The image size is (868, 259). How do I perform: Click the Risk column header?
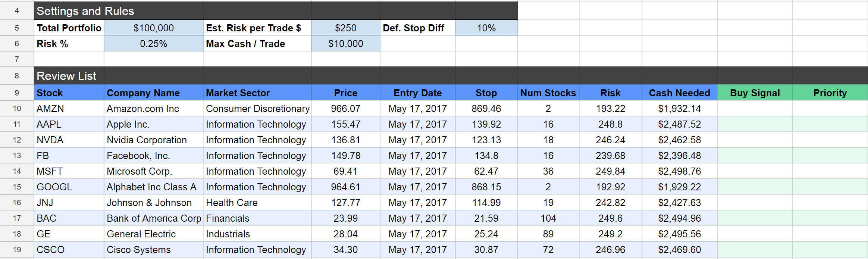[x=610, y=93]
